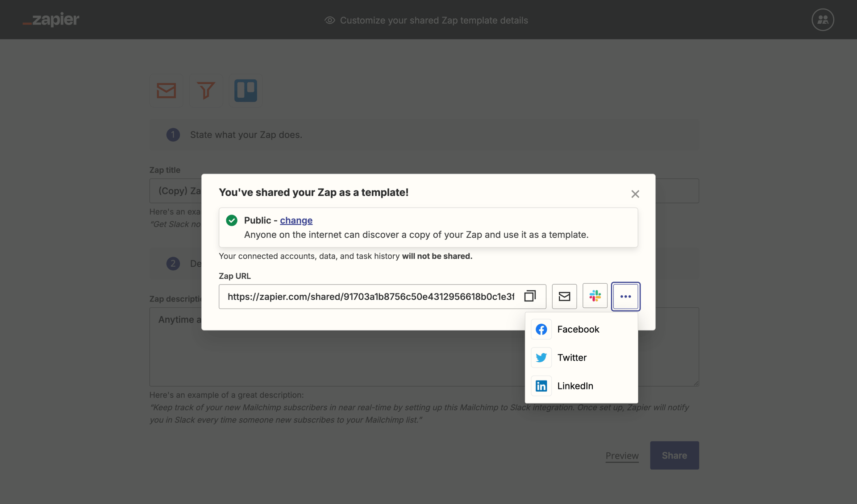Copy the Zap URL using the copy icon
The width and height of the screenshot is (857, 504).
pos(530,296)
